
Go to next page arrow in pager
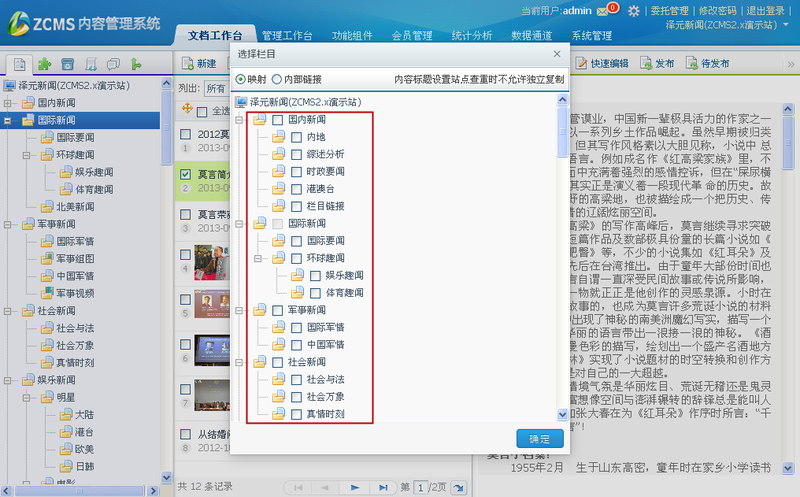pyautogui.click(x=354, y=487)
